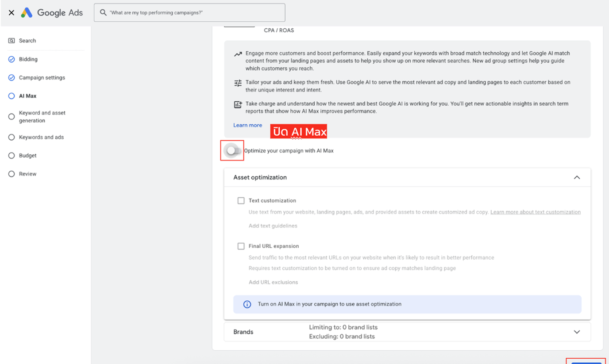Click the Budget step circle icon
Image resolution: width=609 pixels, height=364 pixels.
coord(12,156)
